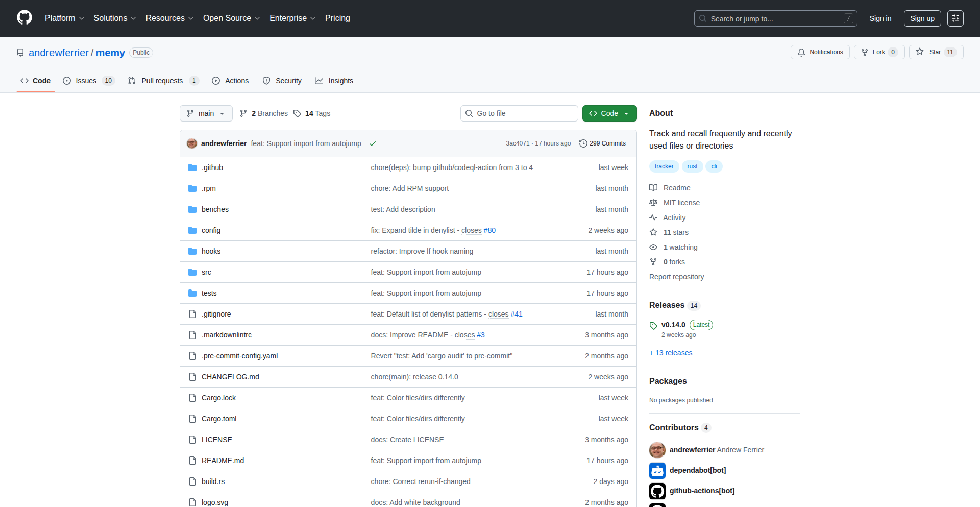Expand the Open Source menu
The width and height of the screenshot is (980, 507).
coord(231,18)
